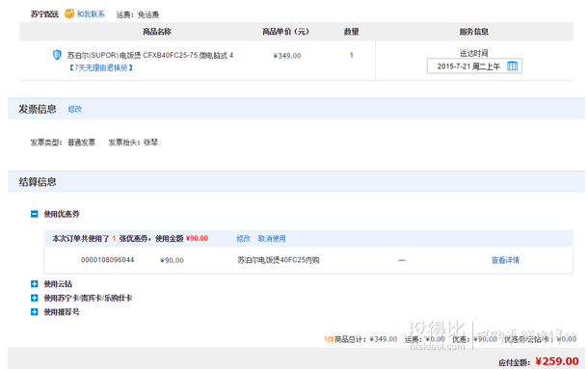The image size is (588, 369).
Task: Select the 商品总计：¥349.00 total text
Action: point(361,339)
